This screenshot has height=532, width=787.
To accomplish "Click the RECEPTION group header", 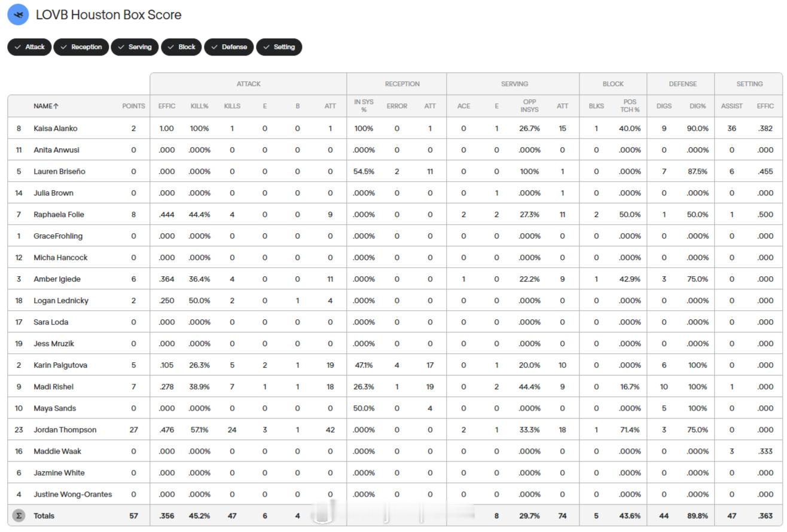I will (x=402, y=84).
